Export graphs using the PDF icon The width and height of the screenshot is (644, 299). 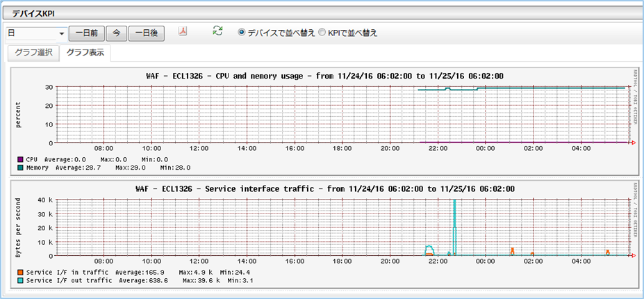[x=182, y=31]
